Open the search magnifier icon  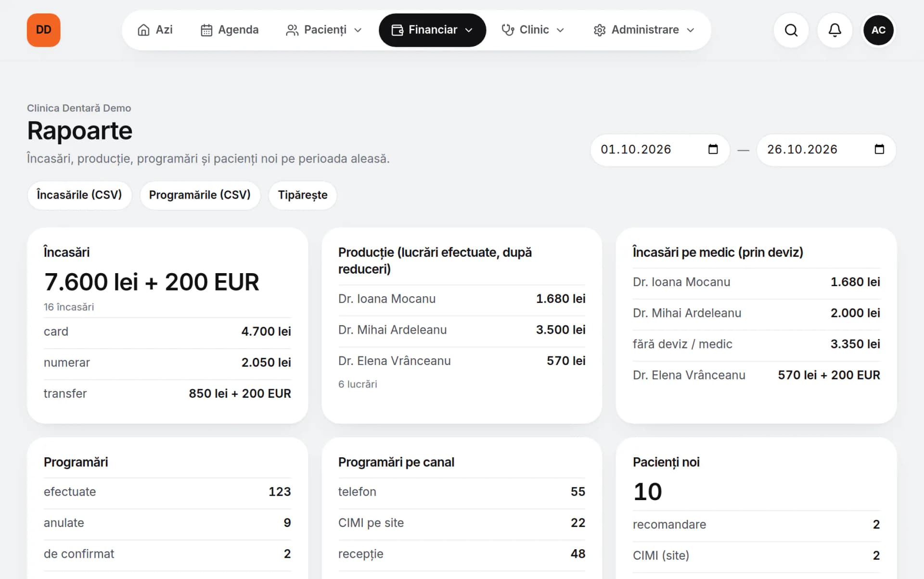(x=791, y=30)
